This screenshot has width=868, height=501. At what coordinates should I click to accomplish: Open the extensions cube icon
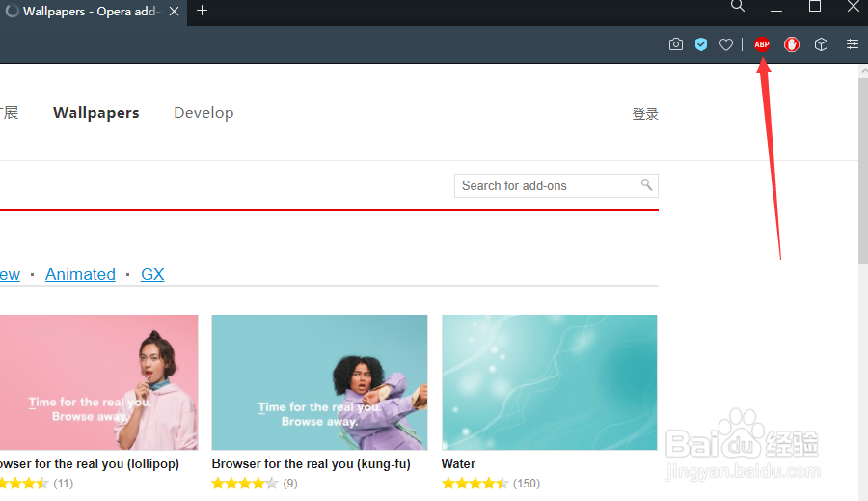821,44
